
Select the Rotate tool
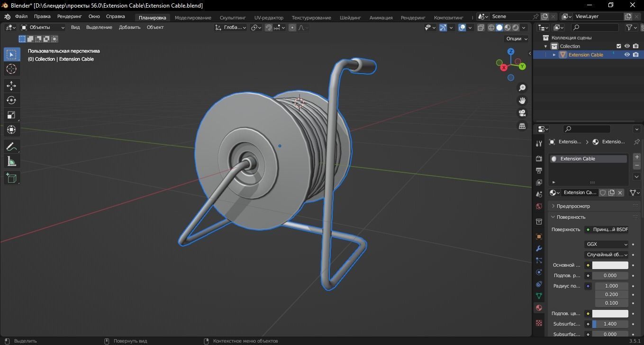tap(12, 100)
